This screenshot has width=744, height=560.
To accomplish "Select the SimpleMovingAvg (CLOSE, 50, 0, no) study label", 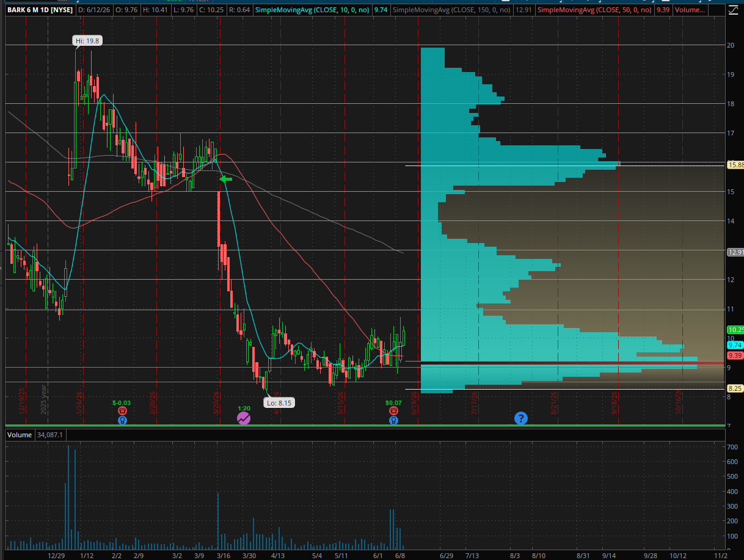I will pyautogui.click(x=595, y=10).
